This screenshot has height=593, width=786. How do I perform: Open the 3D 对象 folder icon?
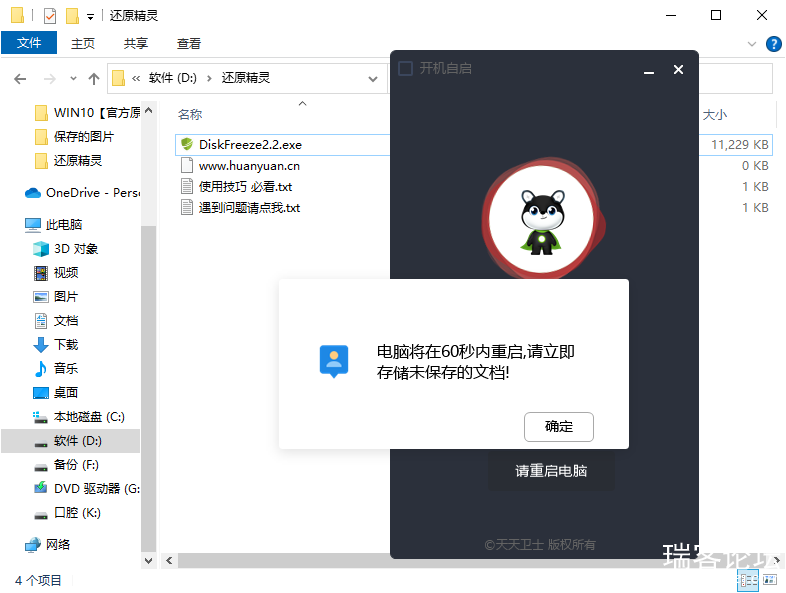[41, 249]
